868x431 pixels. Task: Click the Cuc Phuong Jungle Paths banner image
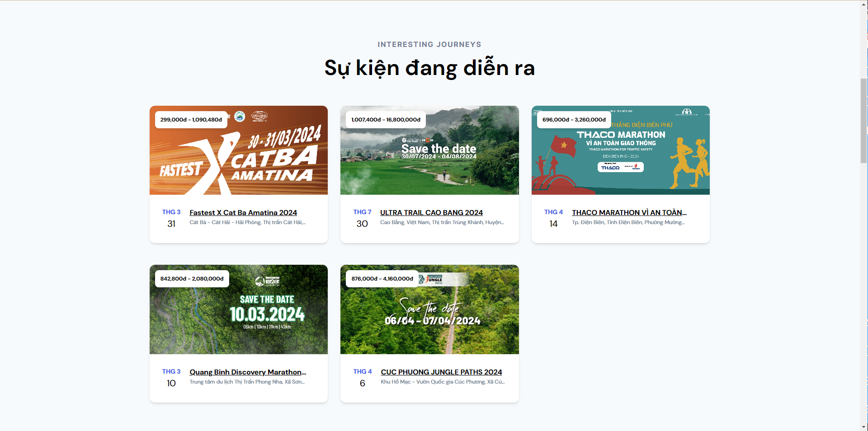point(429,309)
